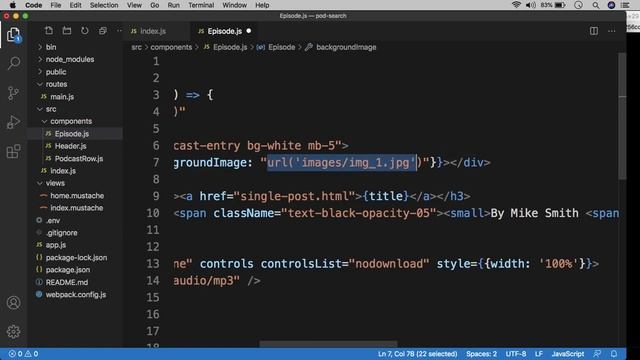Open notifications bell in status bar
This screenshot has height=360, width=640.
614,354
